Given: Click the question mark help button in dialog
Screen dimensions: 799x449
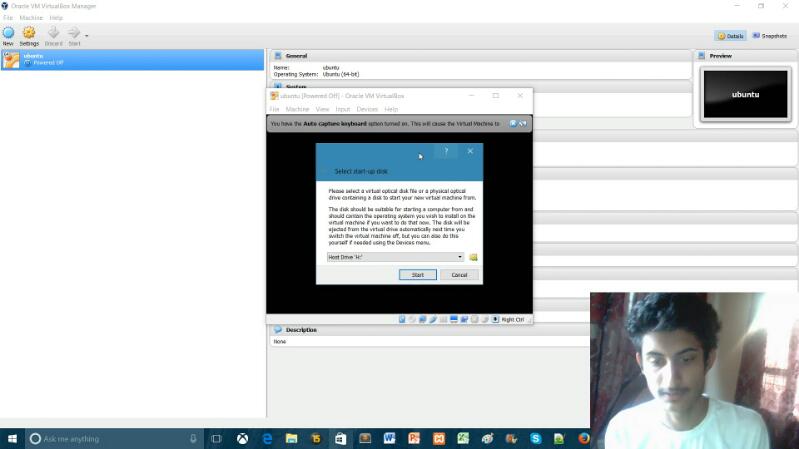Looking at the screenshot, I should coord(446,151).
